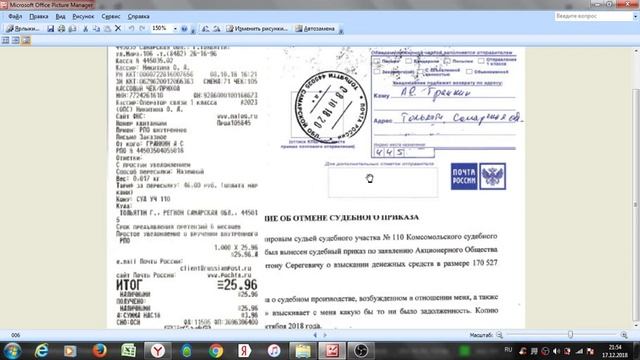
Task: Rotate the picture left
Action: pyautogui.click(x=205, y=29)
